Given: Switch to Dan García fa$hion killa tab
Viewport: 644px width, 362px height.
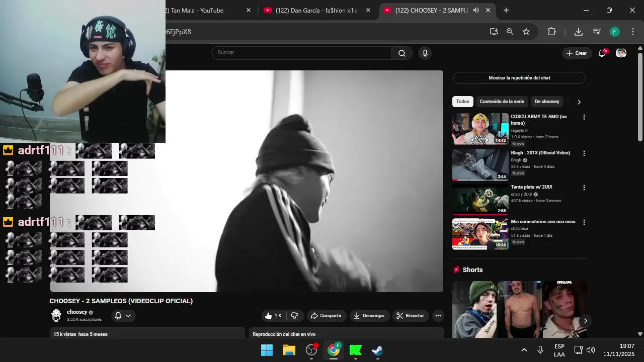Looking at the screenshot, I should pos(316,10).
